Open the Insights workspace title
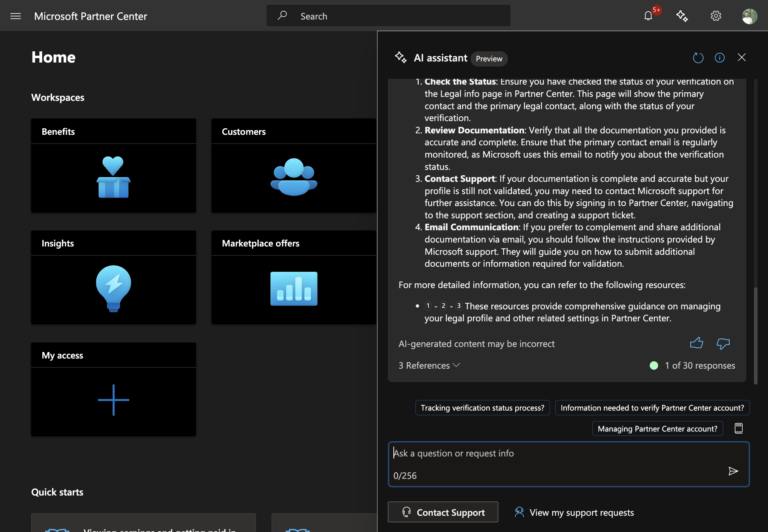This screenshot has width=768, height=532. click(x=58, y=243)
